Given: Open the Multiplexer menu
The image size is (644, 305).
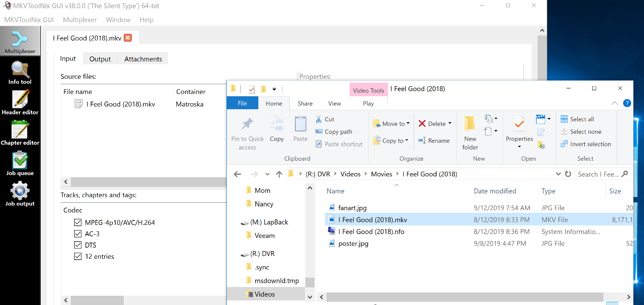Looking at the screenshot, I should 80,20.
